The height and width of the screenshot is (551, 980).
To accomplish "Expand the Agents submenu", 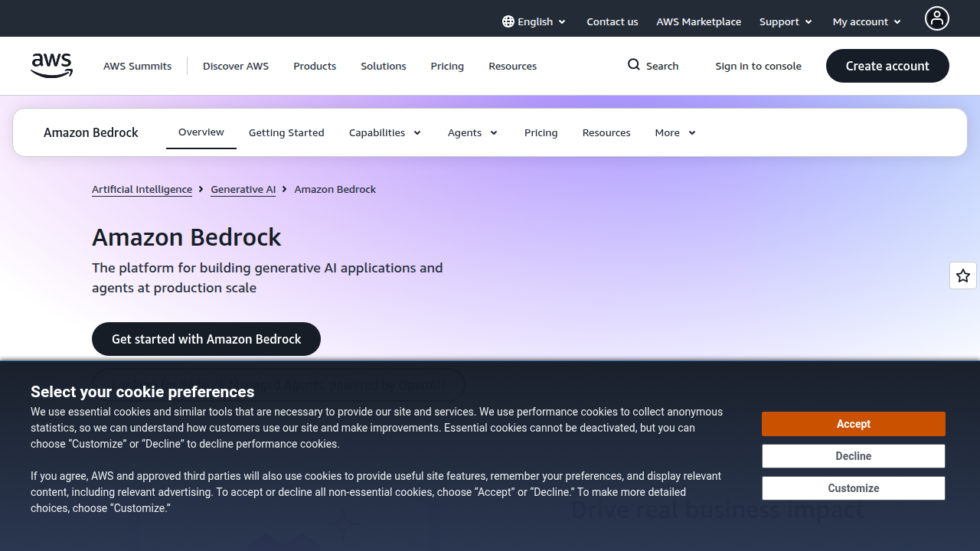I will pyautogui.click(x=473, y=132).
